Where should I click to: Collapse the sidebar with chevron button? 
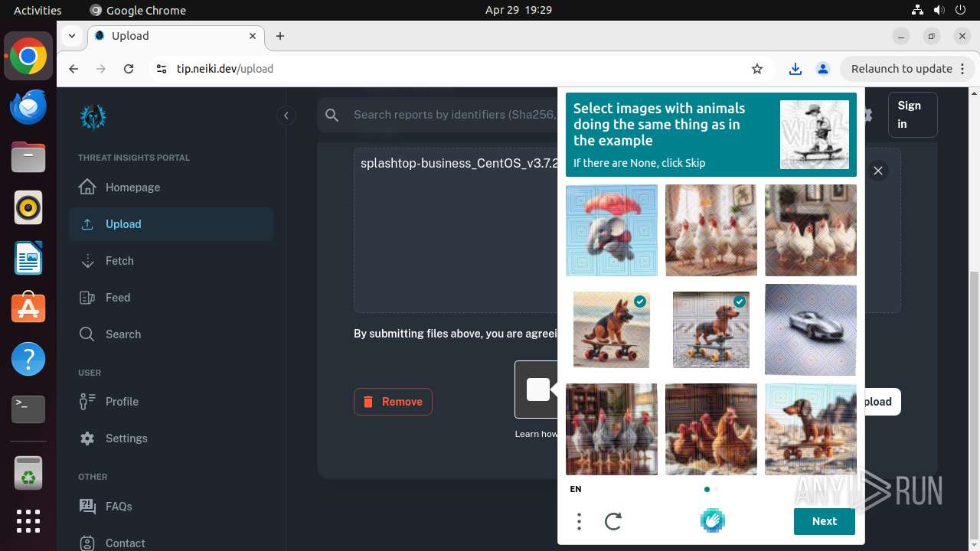[286, 116]
